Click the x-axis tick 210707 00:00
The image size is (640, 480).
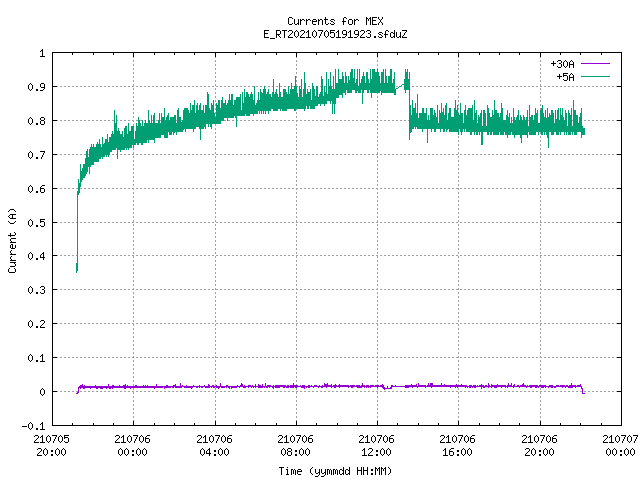click(x=620, y=445)
